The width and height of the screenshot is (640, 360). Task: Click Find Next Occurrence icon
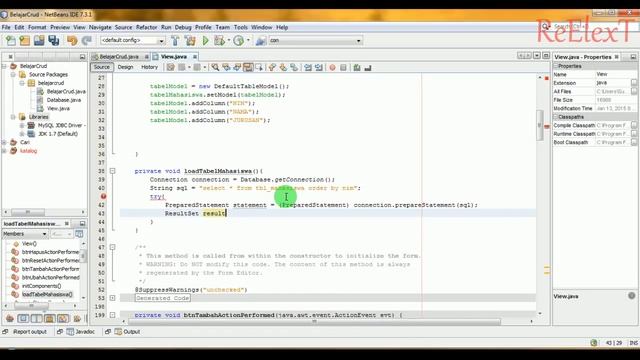tap(237, 67)
